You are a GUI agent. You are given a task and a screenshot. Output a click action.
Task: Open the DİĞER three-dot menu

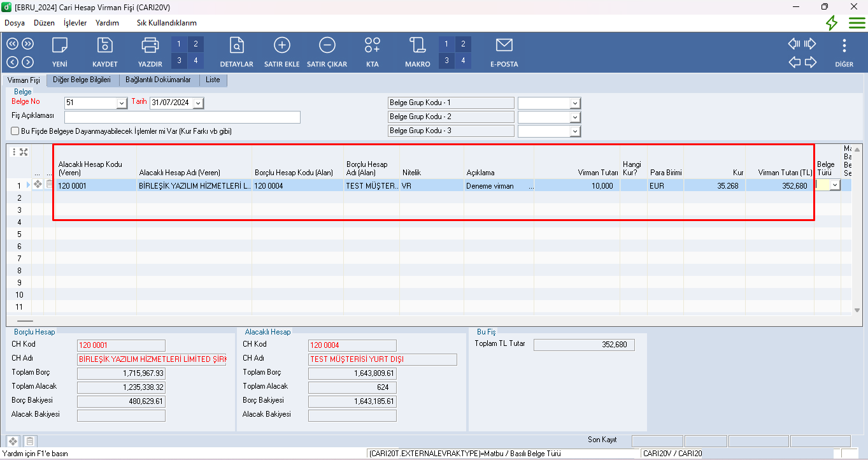click(x=844, y=45)
